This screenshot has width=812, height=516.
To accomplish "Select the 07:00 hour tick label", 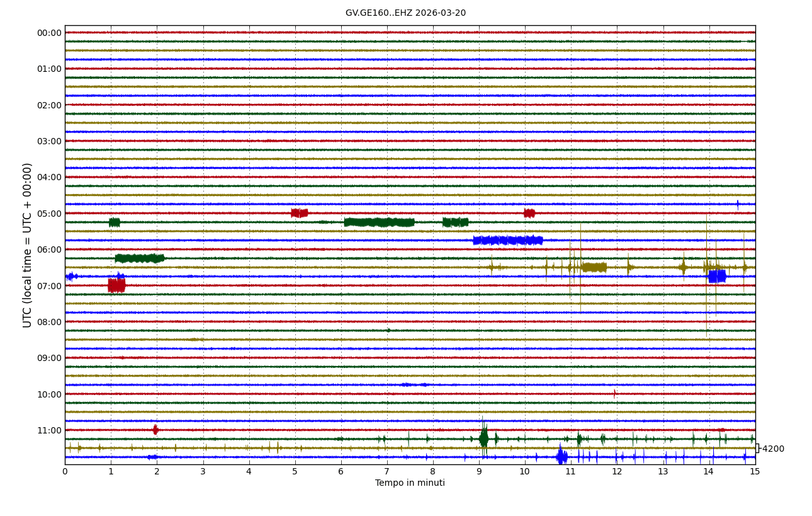I will 49,286.
